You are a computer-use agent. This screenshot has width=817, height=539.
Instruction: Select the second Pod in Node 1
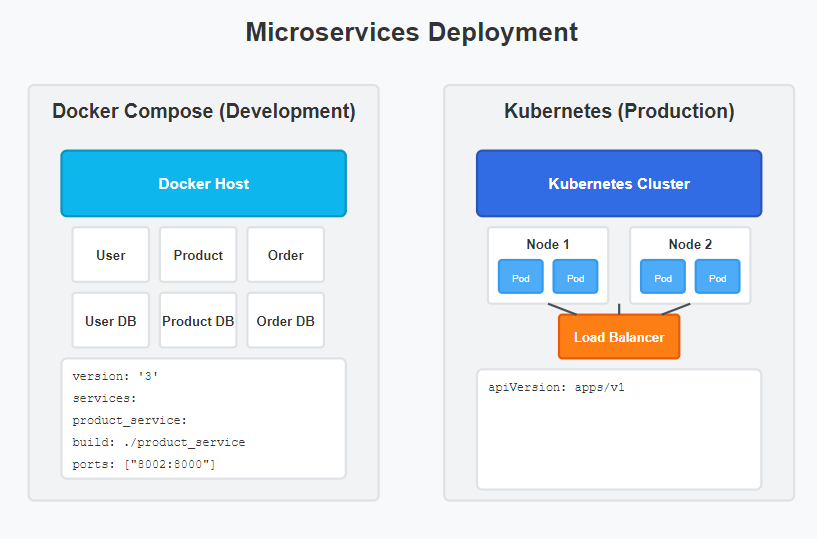575,277
